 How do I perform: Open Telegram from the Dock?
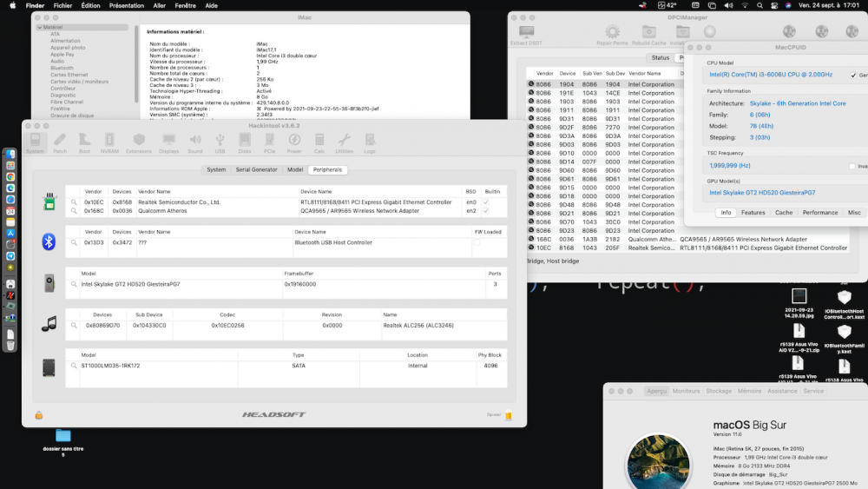click(10, 256)
